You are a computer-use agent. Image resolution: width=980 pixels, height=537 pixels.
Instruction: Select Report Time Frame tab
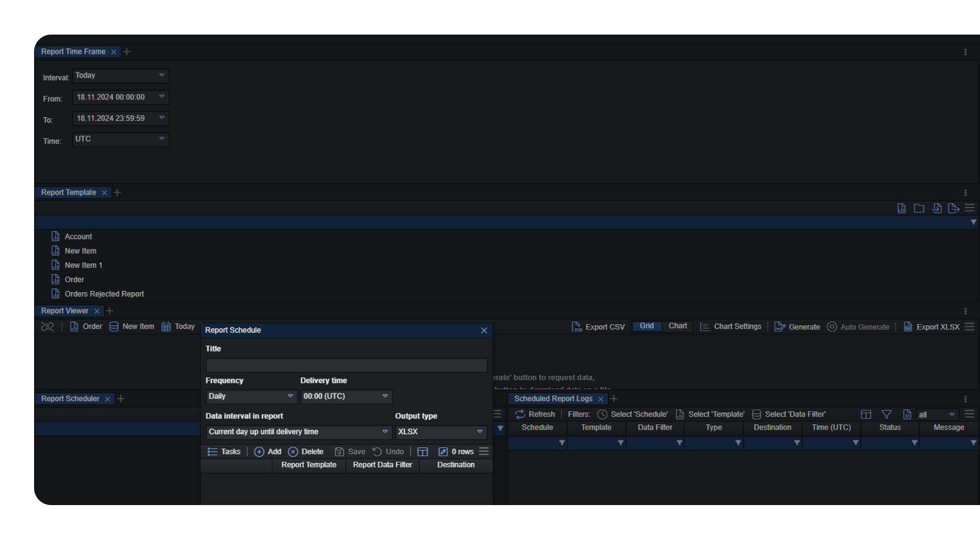73,52
